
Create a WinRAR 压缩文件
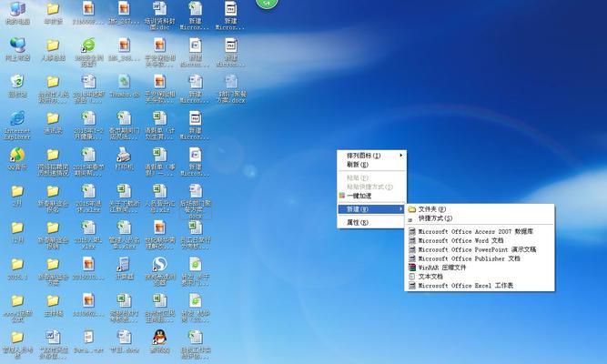(x=480, y=268)
